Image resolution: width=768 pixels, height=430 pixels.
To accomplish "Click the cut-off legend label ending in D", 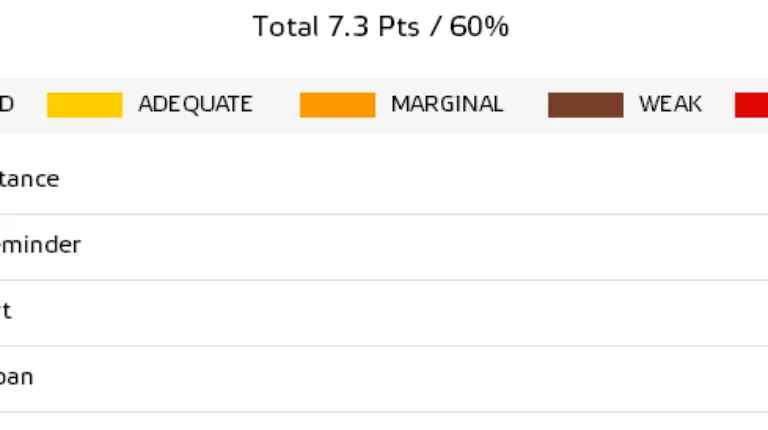I will coord(6,105).
